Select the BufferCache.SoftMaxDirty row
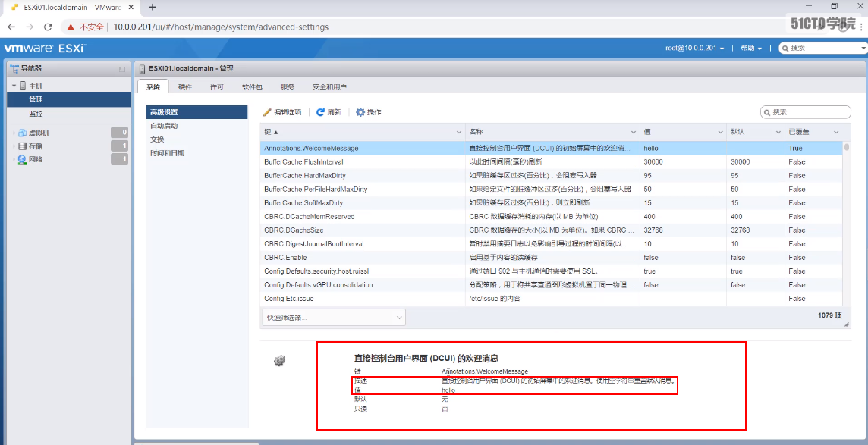The height and width of the screenshot is (445, 868). click(x=552, y=203)
